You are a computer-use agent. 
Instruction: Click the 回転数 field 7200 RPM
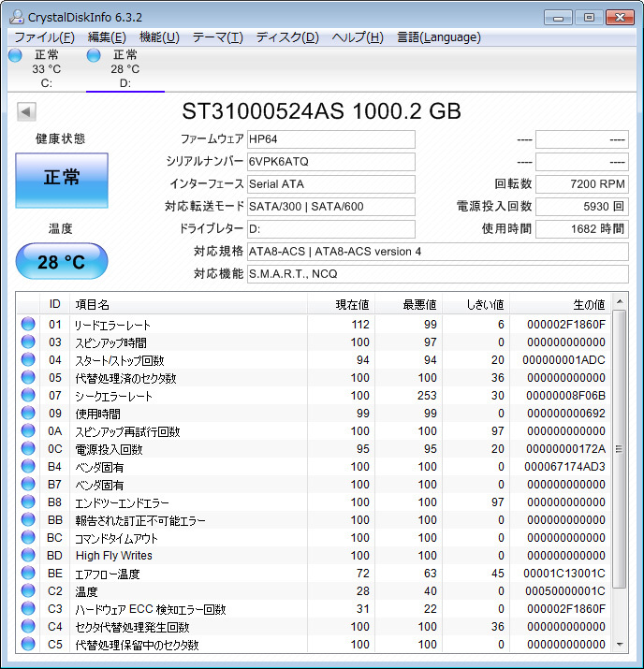pyautogui.click(x=582, y=184)
